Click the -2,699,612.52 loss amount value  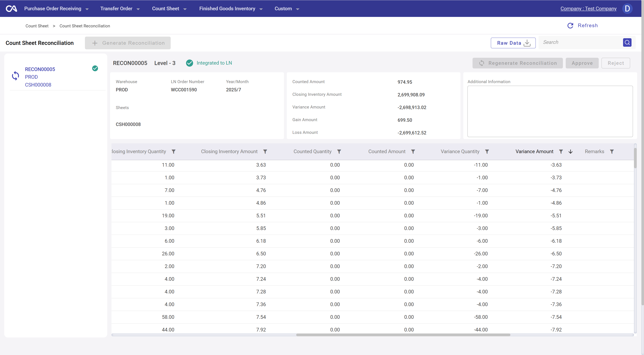[x=412, y=133]
